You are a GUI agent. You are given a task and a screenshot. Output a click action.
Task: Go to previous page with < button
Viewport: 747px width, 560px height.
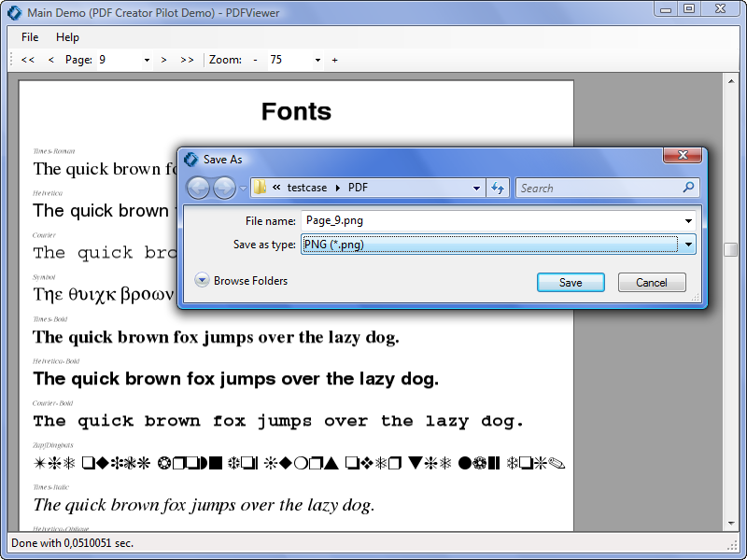51,60
